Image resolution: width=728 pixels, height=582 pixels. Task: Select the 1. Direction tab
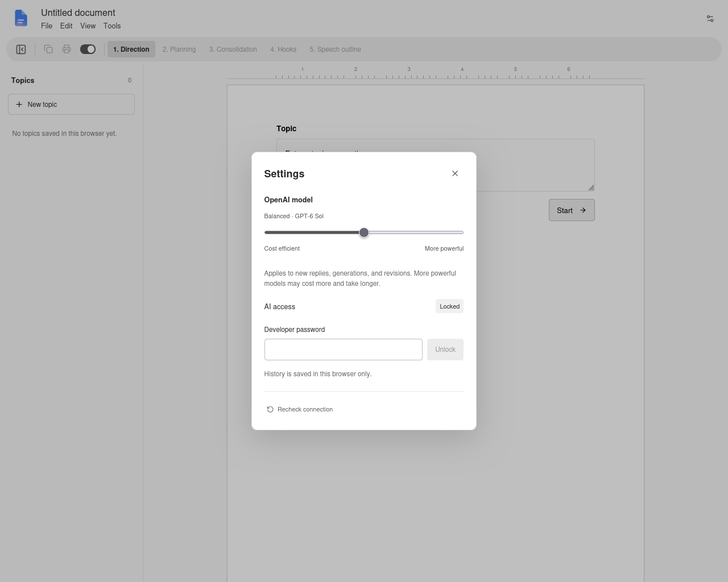pyautogui.click(x=131, y=49)
